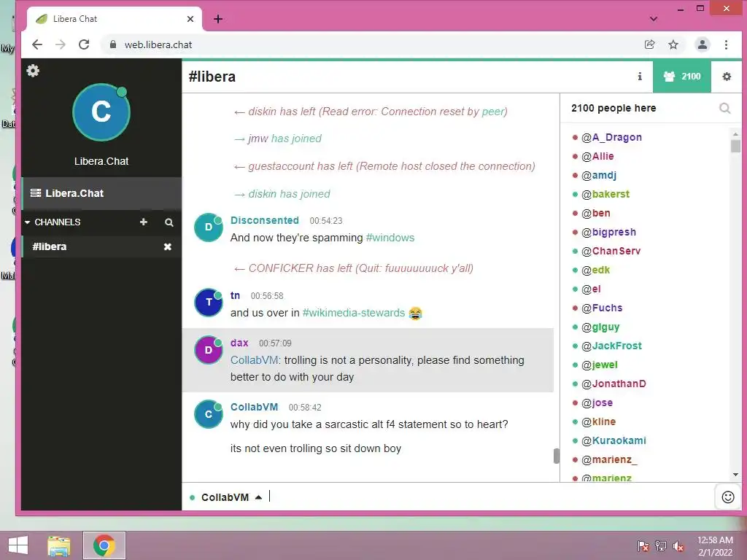The image size is (747, 560).
Task: Select user @jewel in nicklist
Action: coord(600,365)
